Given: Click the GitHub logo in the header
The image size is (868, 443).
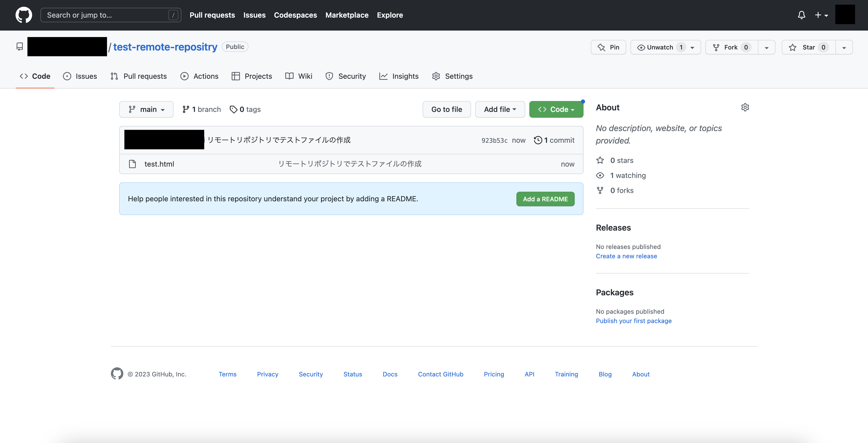Looking at the screenshot, I should [24, 15].
